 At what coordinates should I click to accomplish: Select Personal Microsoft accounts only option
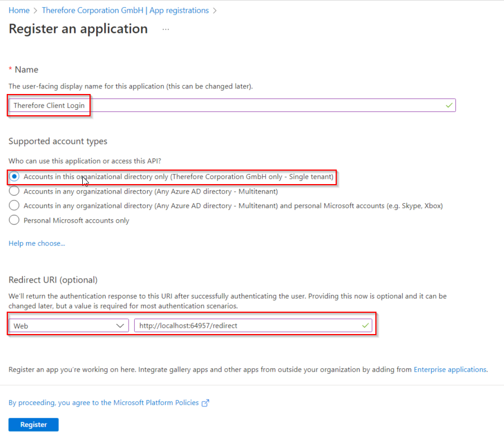coord(14,220)
